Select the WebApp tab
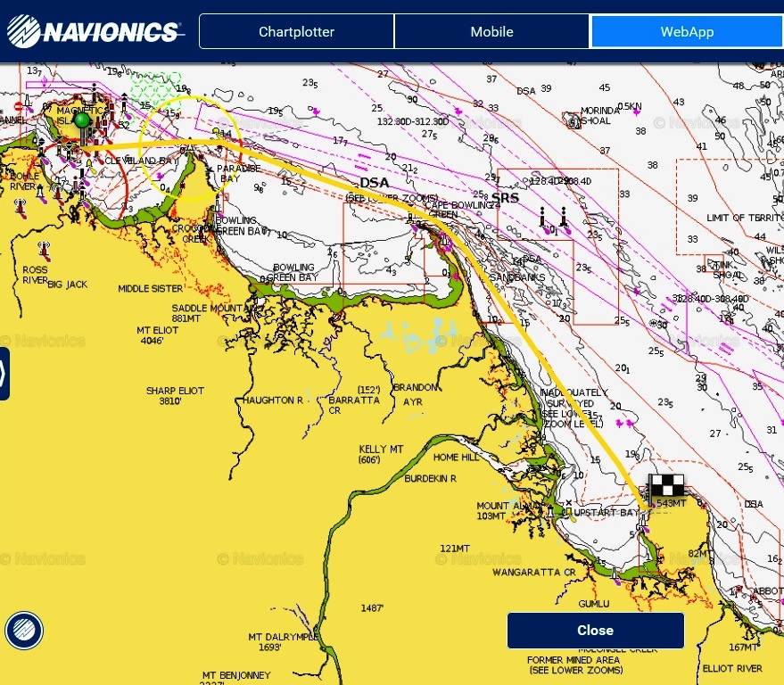Screen dimensions: 784x685 pos(687,30)
